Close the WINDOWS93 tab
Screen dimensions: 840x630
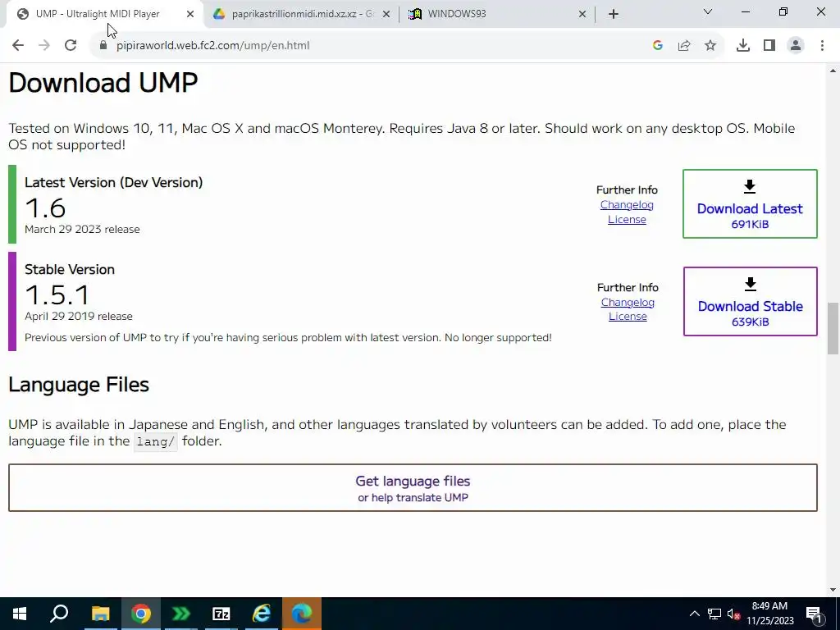pos(582,14)
